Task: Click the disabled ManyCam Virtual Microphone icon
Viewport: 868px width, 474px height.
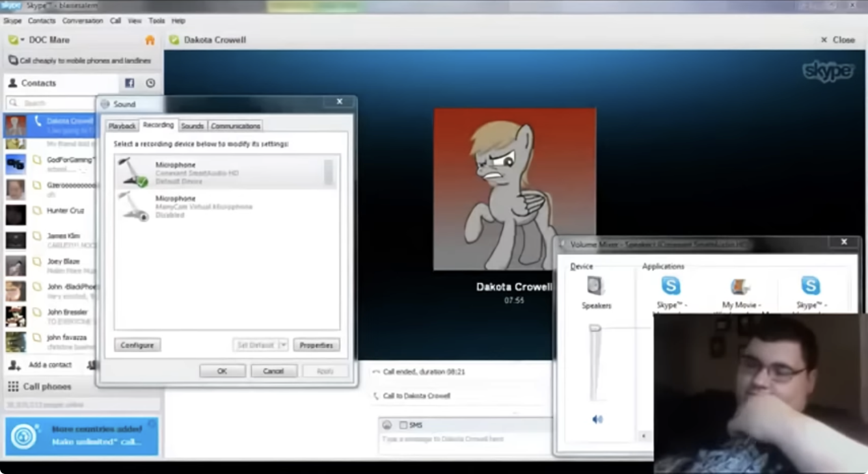Action: point(133,206)
